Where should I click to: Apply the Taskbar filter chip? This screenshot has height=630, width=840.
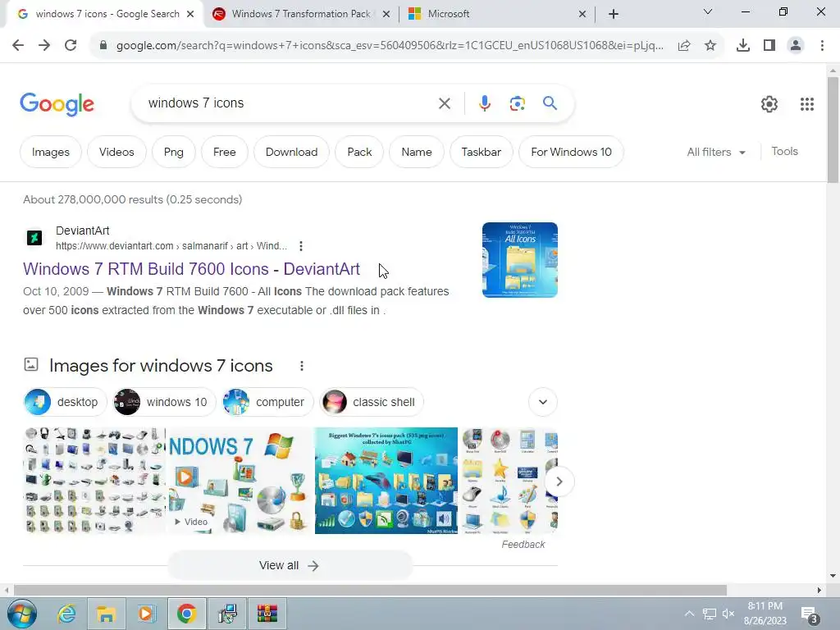coord(481,152)
